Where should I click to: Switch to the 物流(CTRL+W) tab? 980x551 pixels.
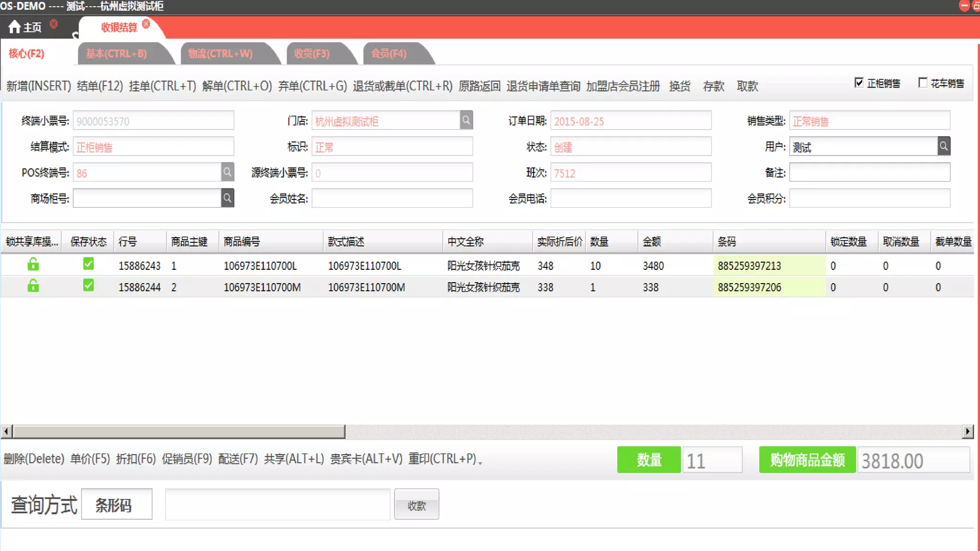tap(221, 54)
